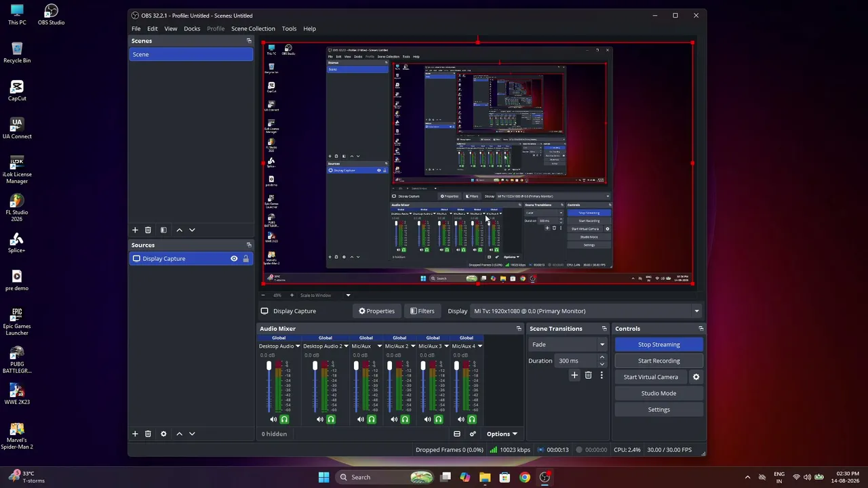
Task: Open Advanced Audio Properties gears icon
Action: coord(473,434)
